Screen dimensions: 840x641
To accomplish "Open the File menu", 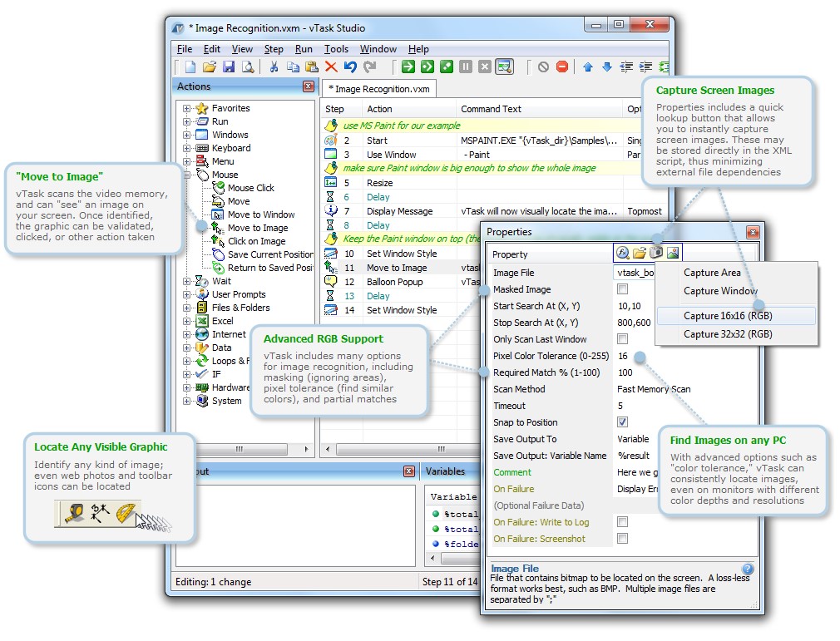I will (185, 49).
